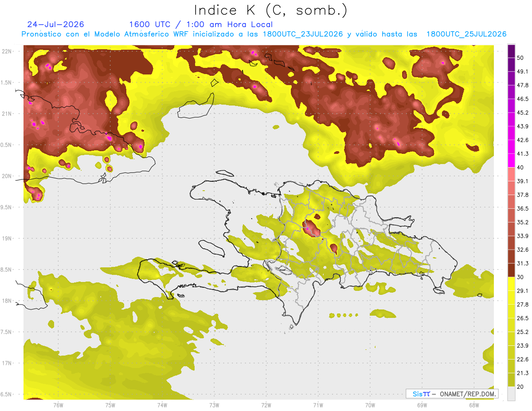Select the '73W' longitude axis label
Image resolution: width=532 pixels, height=411 pixels.
[x=214, y=405]
